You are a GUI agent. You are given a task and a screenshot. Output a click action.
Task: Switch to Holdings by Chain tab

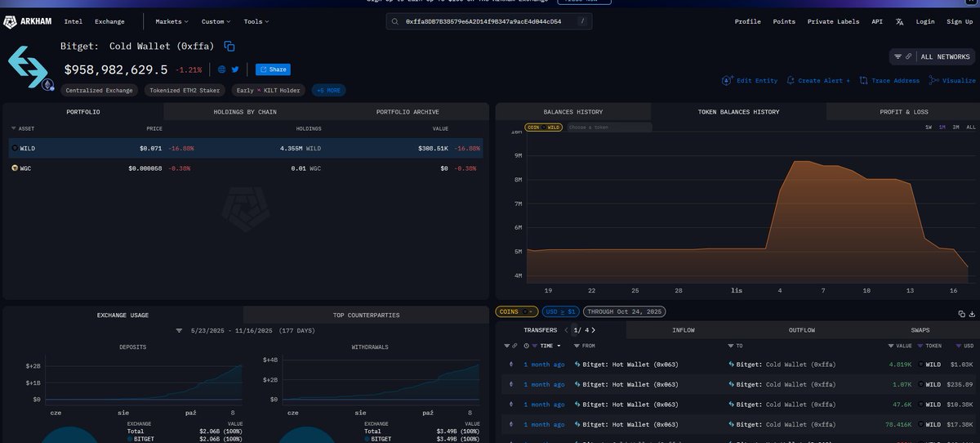(x=245, y=111)
